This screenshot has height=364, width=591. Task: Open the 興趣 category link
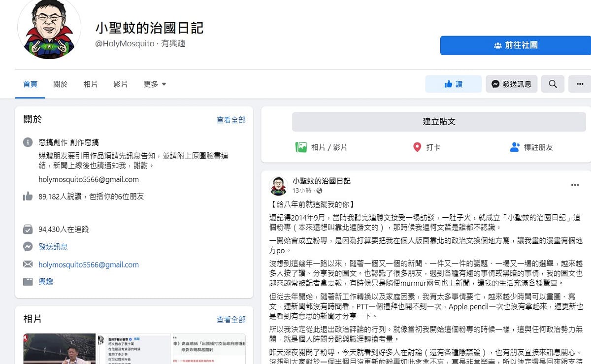[46, 282]
